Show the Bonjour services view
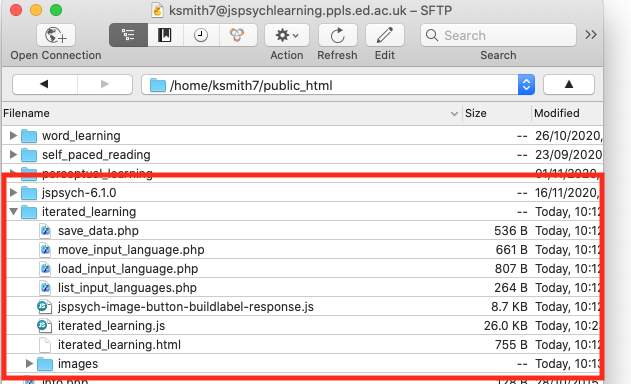Image resolution: width=631 pixels, height=384 pixels. pos(237,35)
